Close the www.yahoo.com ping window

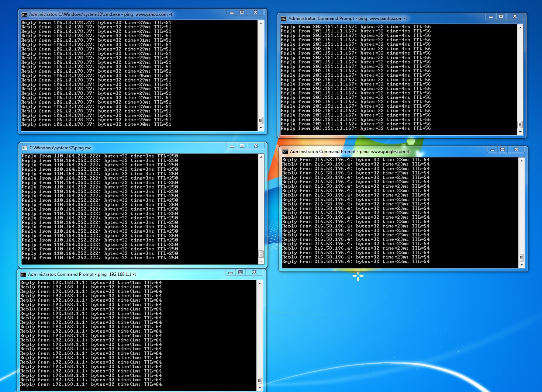coord(255,13)
